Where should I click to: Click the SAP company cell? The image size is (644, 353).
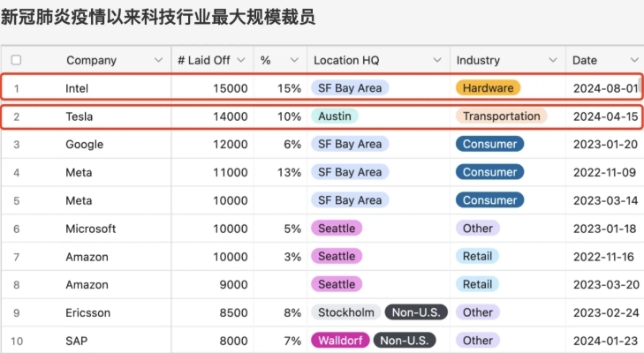[76, 341]
